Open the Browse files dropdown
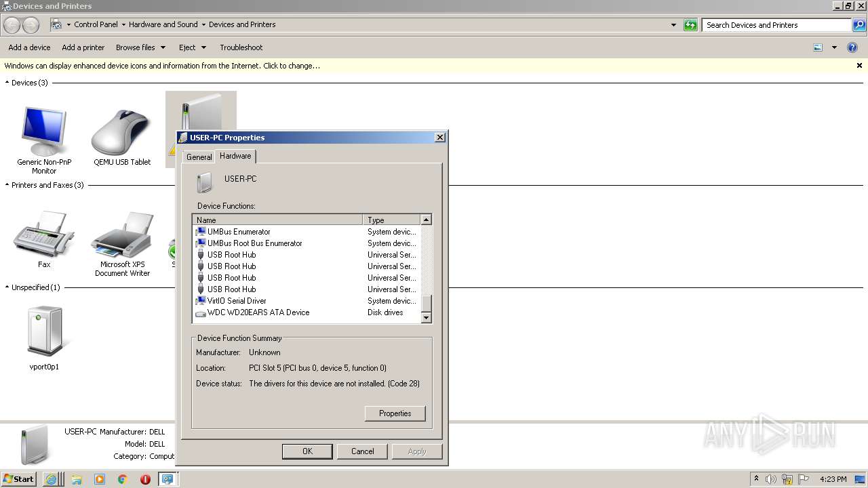Screen dimensions: 868x488 [x=140, y=47]
